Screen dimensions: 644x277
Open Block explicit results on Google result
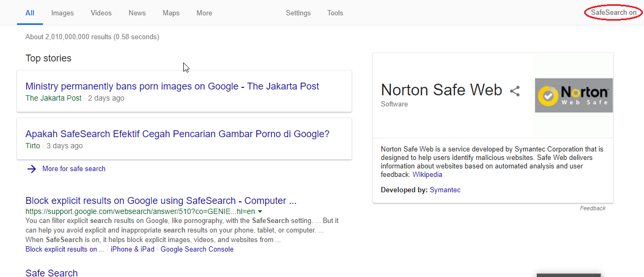(161, 201)
